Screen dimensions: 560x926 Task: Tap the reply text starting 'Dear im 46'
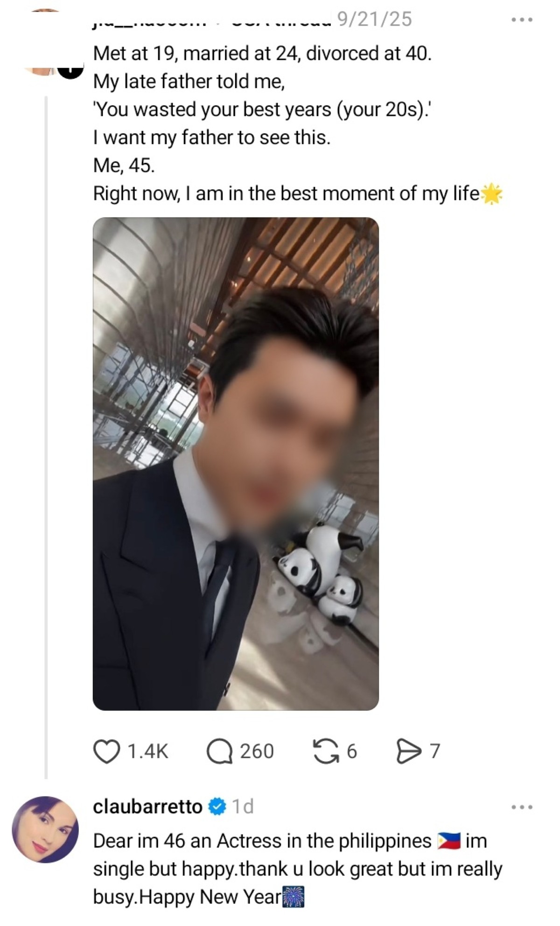pos(298,869)
